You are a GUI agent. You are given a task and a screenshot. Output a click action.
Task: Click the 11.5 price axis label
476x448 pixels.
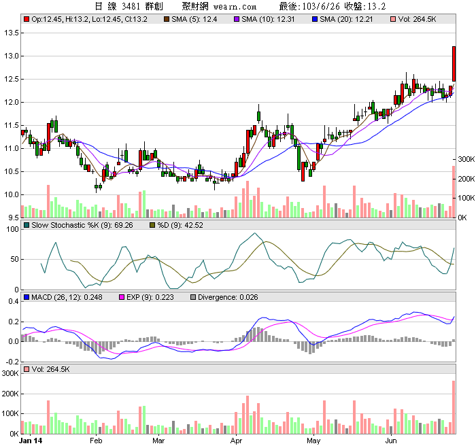coord(11,125)
